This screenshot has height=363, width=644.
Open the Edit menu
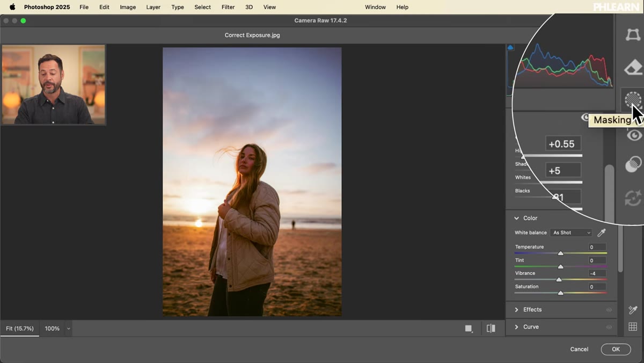(x=104, y=7)
